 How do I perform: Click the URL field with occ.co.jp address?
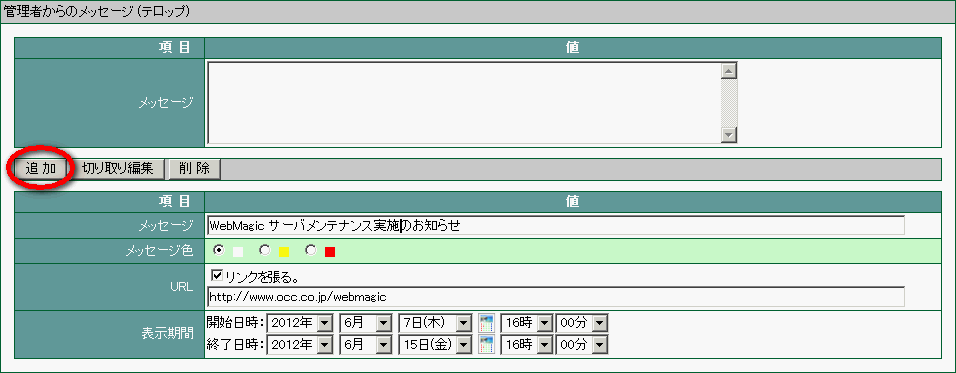555,297
